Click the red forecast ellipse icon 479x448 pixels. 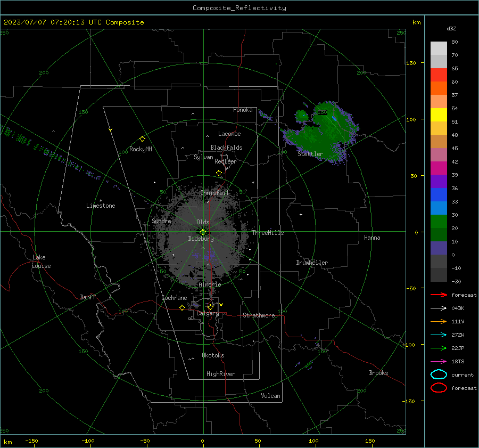click(x=439, y=388)
